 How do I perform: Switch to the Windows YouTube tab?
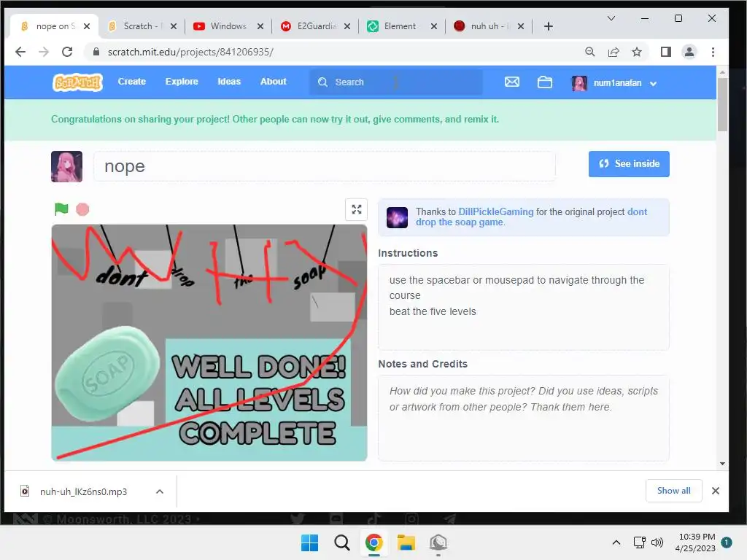[228, 26]
